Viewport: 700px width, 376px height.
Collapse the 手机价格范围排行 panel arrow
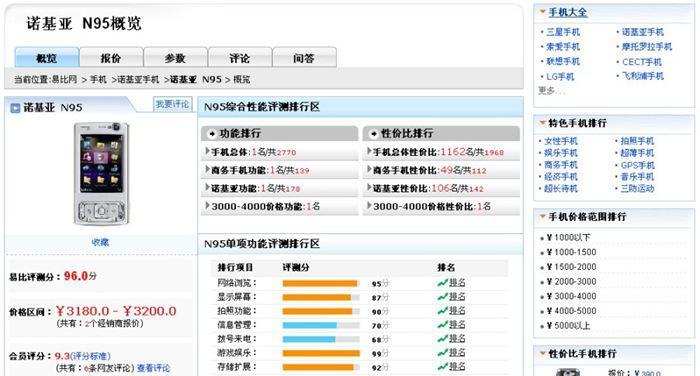click(543, 216)
